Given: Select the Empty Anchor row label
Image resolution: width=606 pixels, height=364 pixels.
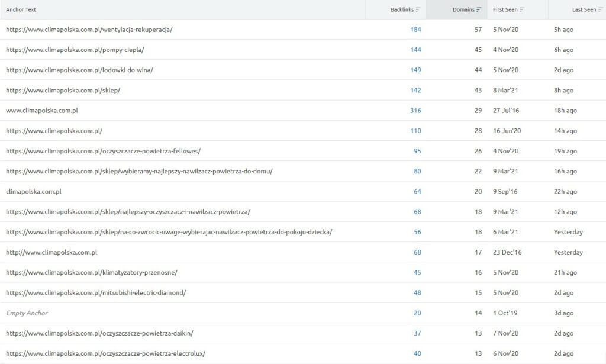Looking at the screenshot, I should [x=27, y=313].
